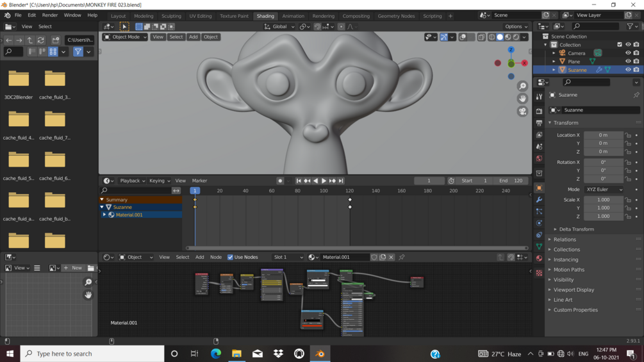
Task: Jump to the last frame
Action: (341, 181)
